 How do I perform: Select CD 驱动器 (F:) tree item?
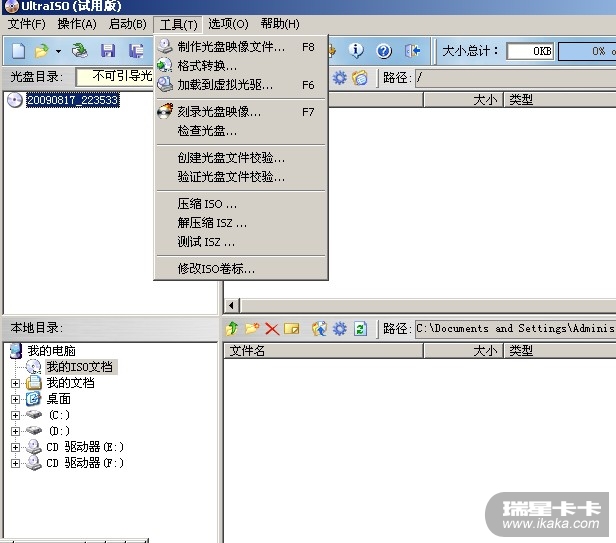pyautogui.click(x=85, y=464)
